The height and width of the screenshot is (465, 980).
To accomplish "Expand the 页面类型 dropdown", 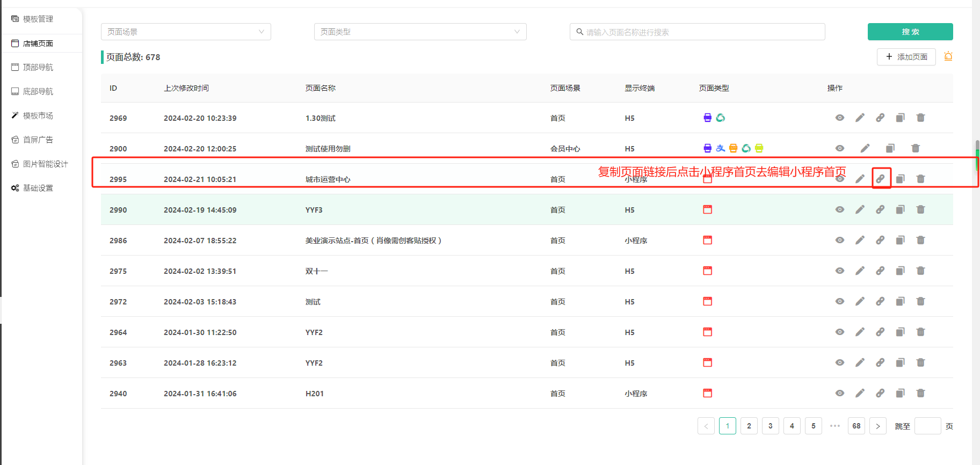I will coord(420,32).
